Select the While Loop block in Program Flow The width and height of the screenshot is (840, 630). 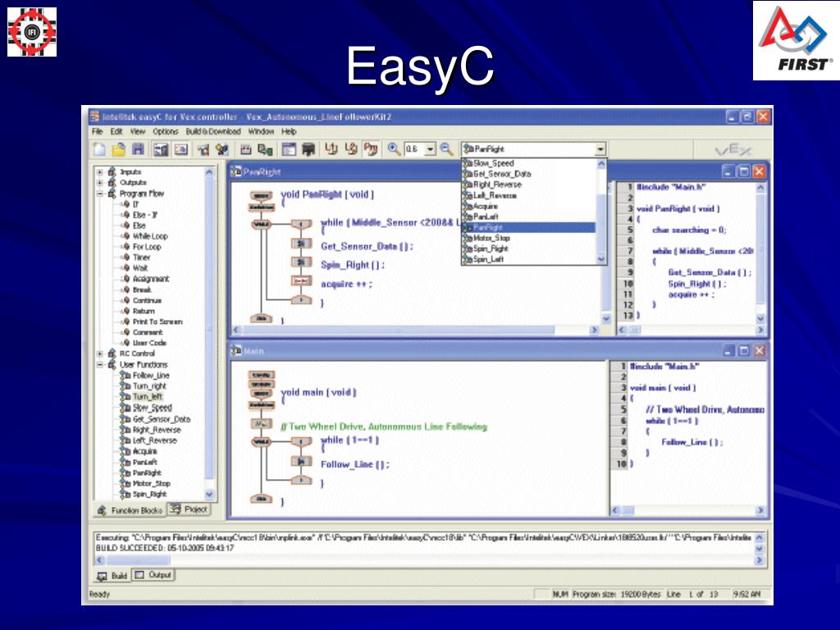tap(150, 236)
